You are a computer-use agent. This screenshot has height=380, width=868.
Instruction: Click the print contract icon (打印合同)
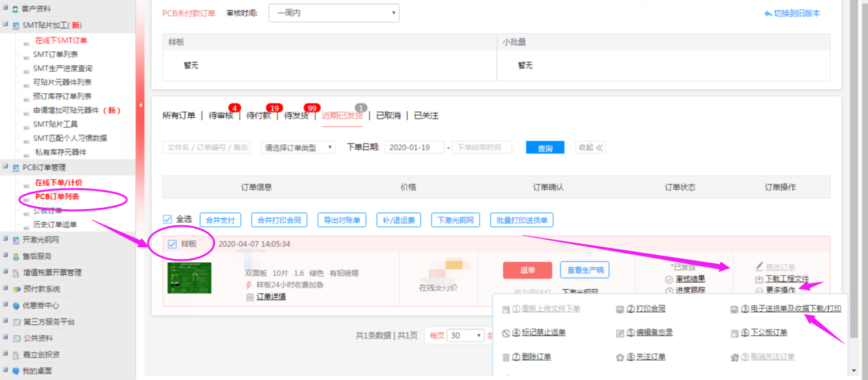(x=620, y=309)
